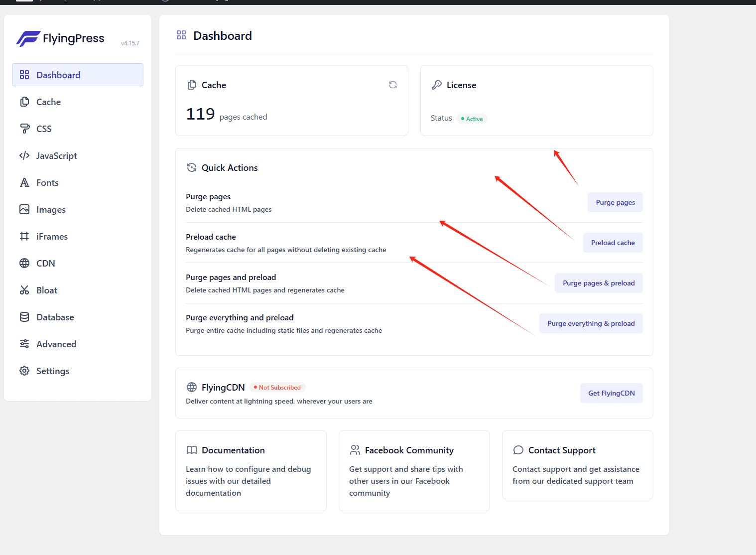Image resolution: width=756 pixels, height=555 pixels.
Task: Click the Bloat scissors icon in sidebar
Action: (x=24, y=290)
